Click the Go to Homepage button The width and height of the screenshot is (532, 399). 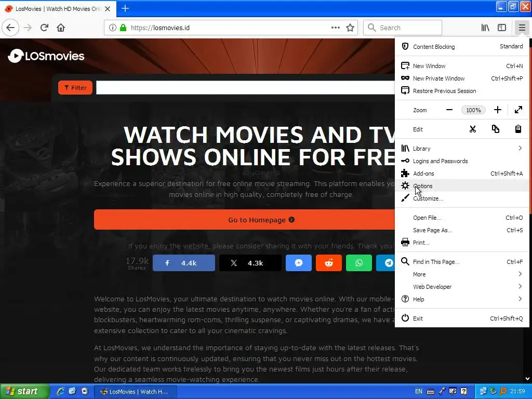[244, 220]
